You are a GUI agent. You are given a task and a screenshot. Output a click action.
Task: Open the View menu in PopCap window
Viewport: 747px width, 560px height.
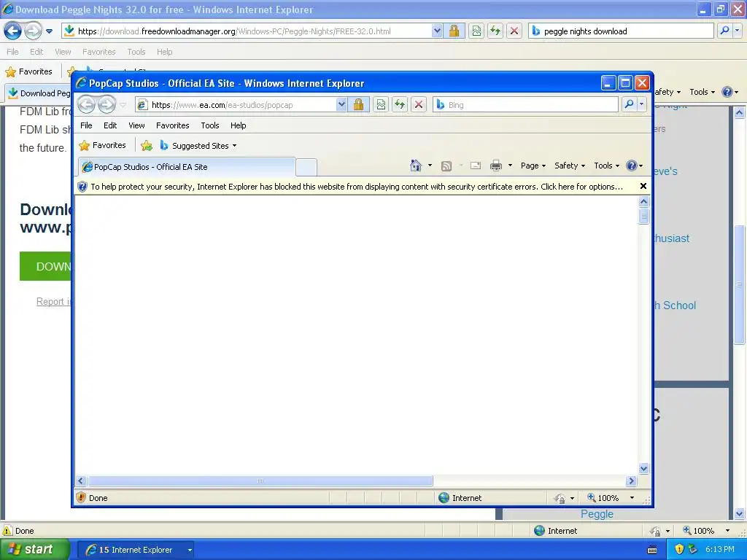pyautogui.click(x=136, y=125)
